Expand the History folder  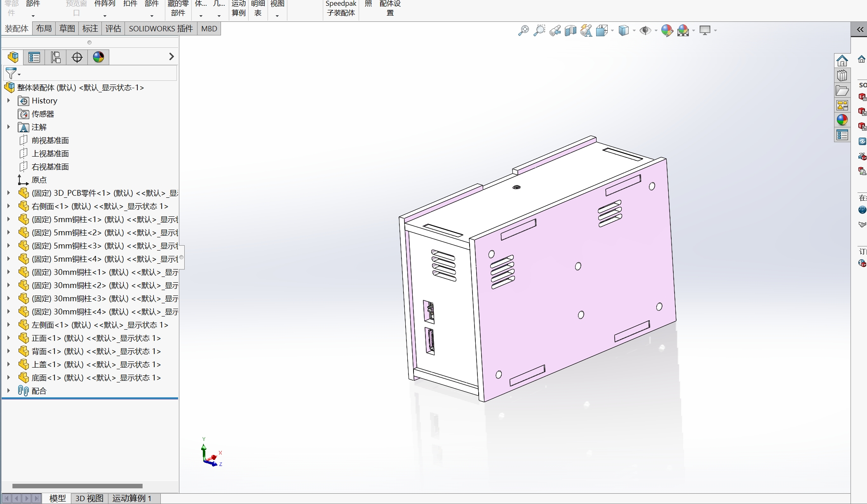point(8,101)
